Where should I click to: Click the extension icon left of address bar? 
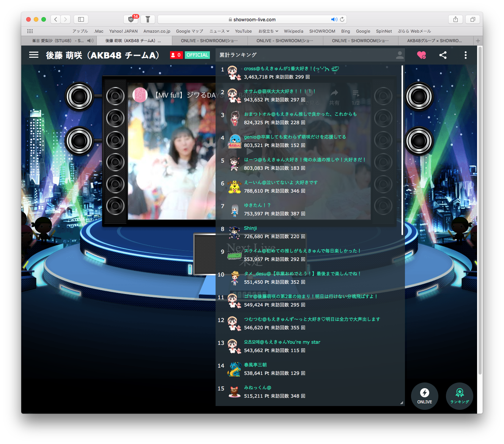point(148,19)
